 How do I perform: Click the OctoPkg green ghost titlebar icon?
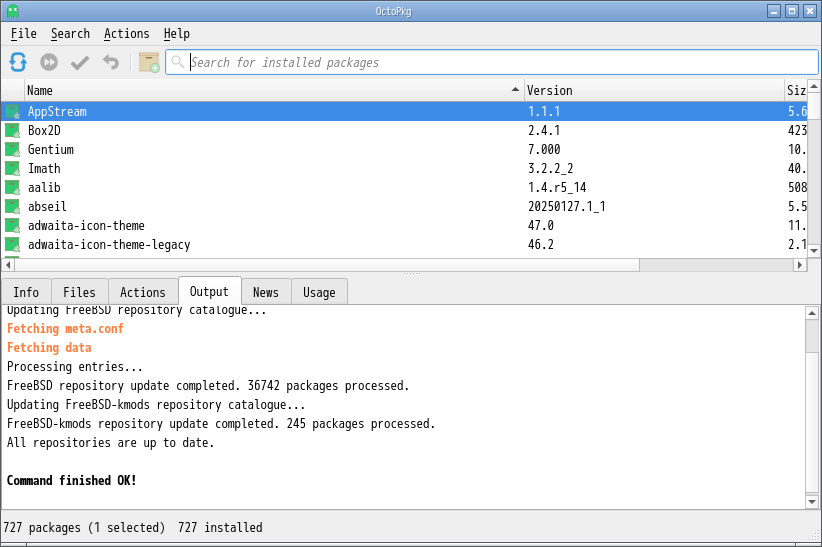[x=12, y=11]
